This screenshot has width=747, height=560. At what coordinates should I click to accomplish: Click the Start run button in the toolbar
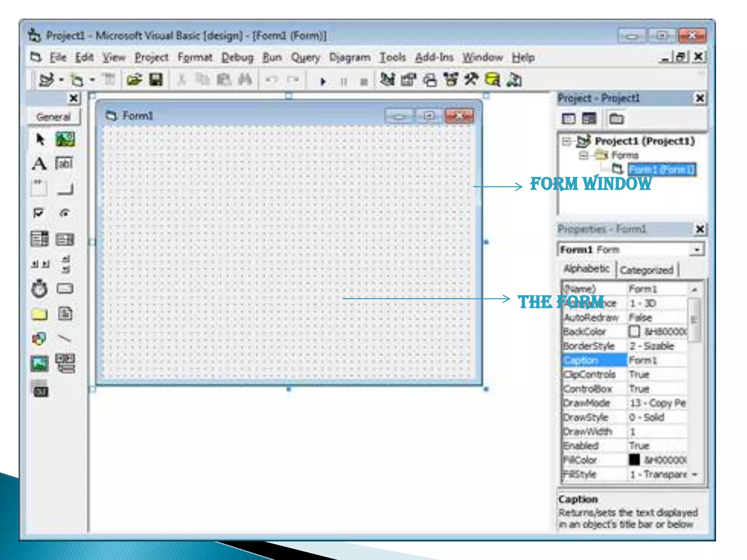(x=323, y=81)
